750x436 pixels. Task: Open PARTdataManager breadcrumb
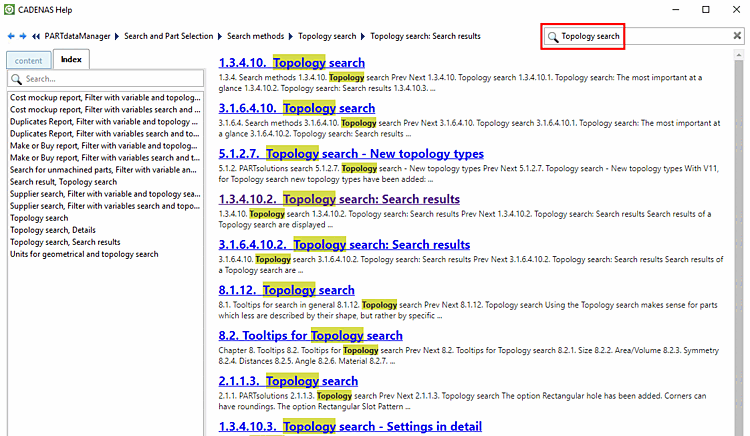pos(77,36)
